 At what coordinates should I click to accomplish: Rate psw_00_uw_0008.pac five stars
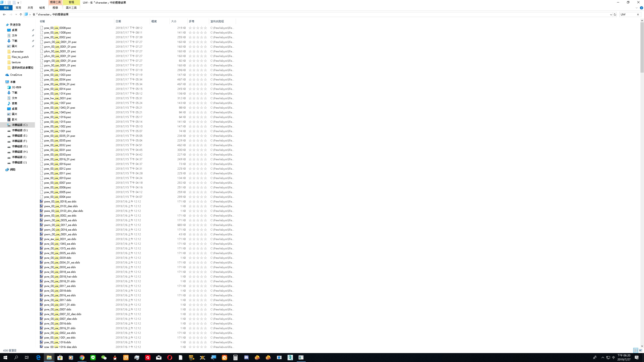point(205,28)
